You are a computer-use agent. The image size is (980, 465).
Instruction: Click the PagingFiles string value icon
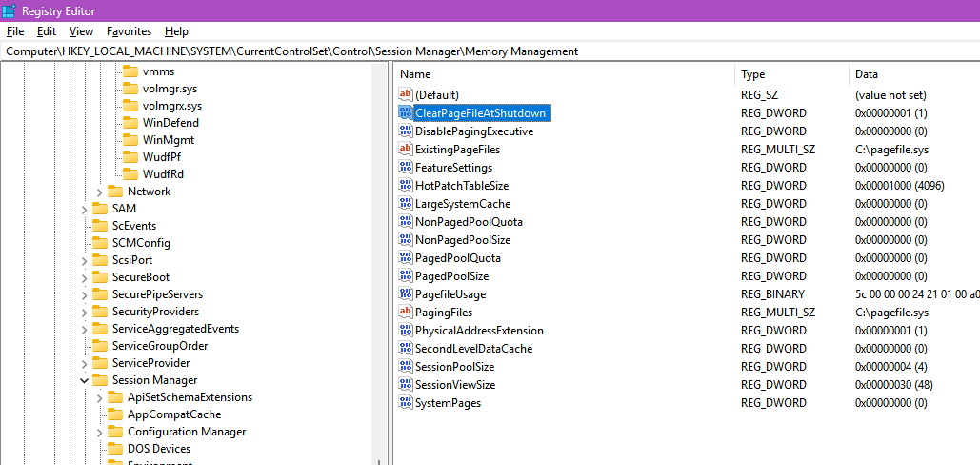pos(407,312)
